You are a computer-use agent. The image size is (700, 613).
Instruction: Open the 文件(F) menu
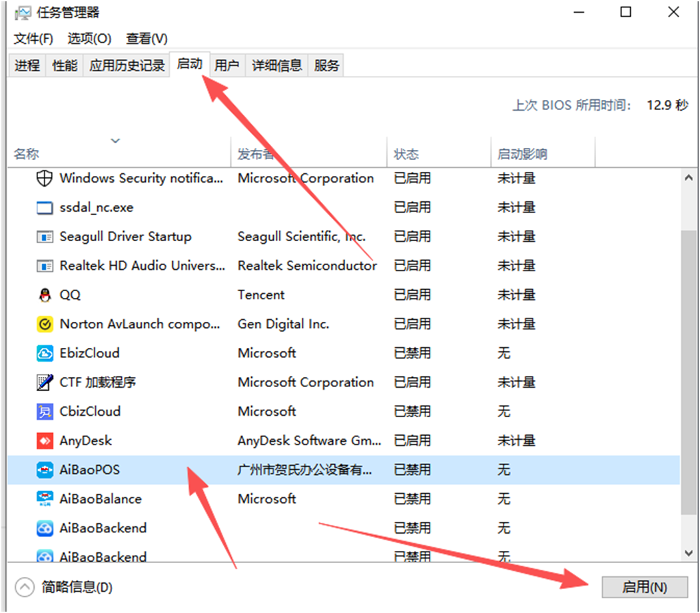click(33, 39)
